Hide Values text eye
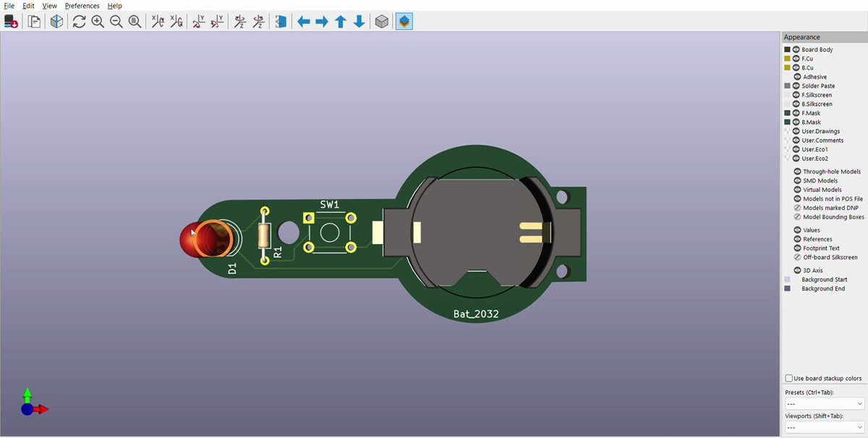This screenshot has height=438, width=868. click(797, 230)
